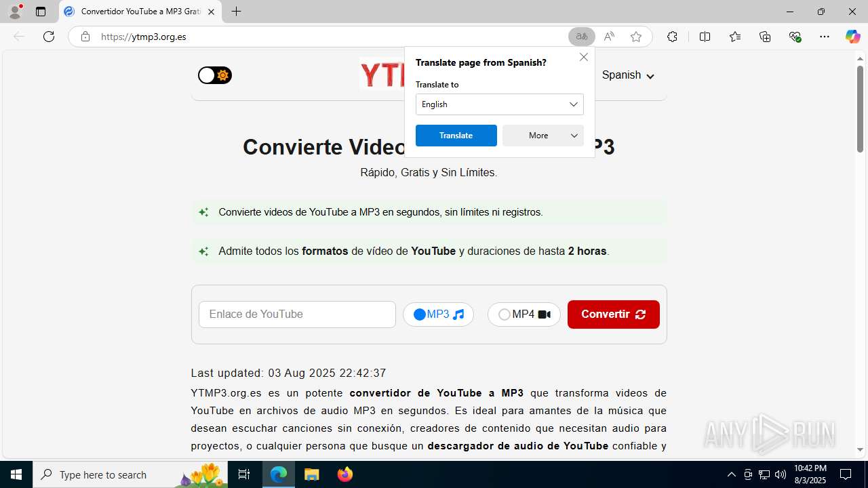Expand the More options dropdown
The image size is (868, 488).
coord(543,136)
